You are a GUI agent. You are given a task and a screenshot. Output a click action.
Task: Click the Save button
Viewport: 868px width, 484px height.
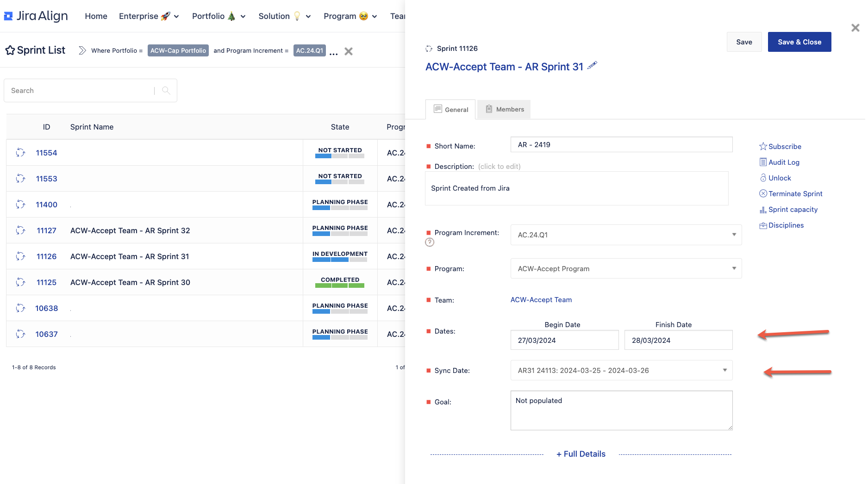pos(744,42)
